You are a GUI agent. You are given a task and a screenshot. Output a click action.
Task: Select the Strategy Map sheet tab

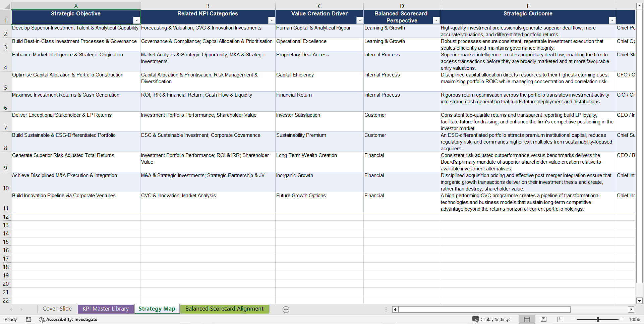[x=157, y=309]
